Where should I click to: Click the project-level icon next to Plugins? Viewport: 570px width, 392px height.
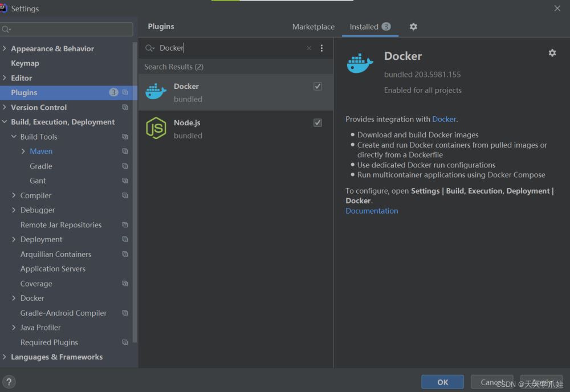click(125, 92)
